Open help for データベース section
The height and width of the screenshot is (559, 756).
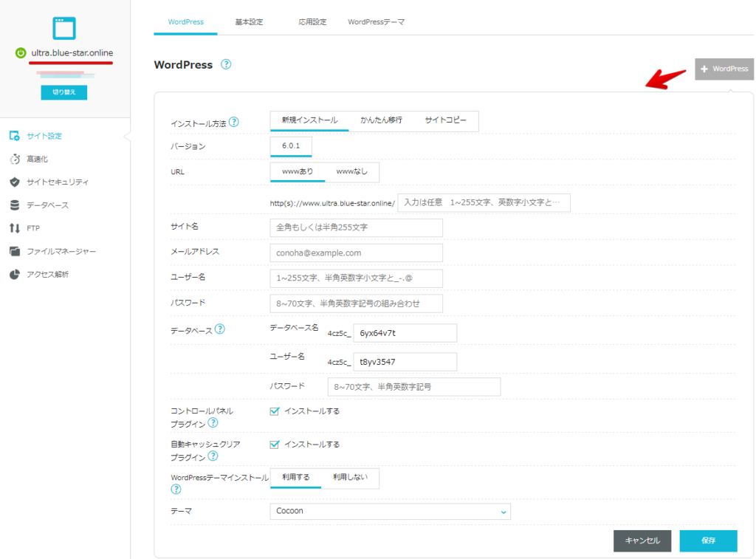tap(220, 329)
